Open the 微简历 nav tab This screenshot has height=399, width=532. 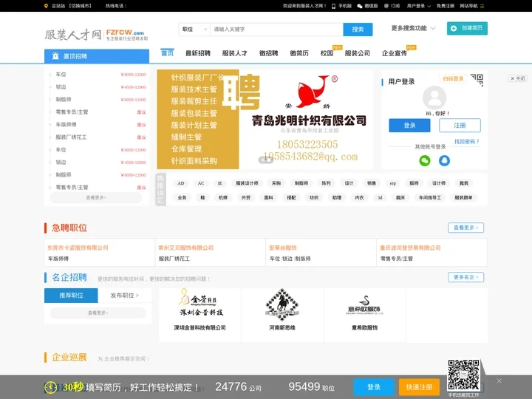(x=299, y=53)
